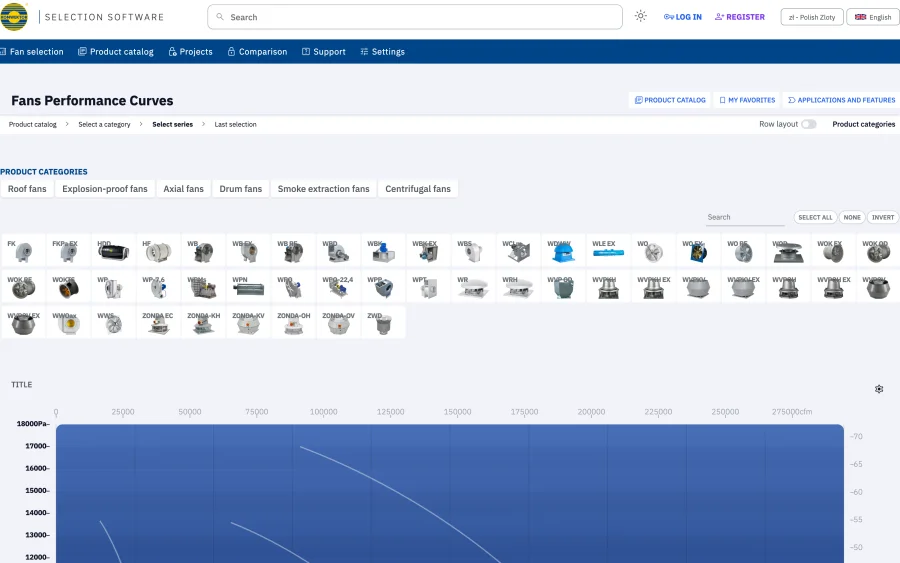Open the Support menu item

click(x=324, y=52)
